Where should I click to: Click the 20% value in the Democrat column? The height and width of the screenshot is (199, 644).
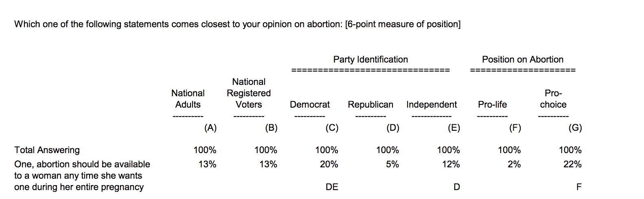click(x=329, y=164)
